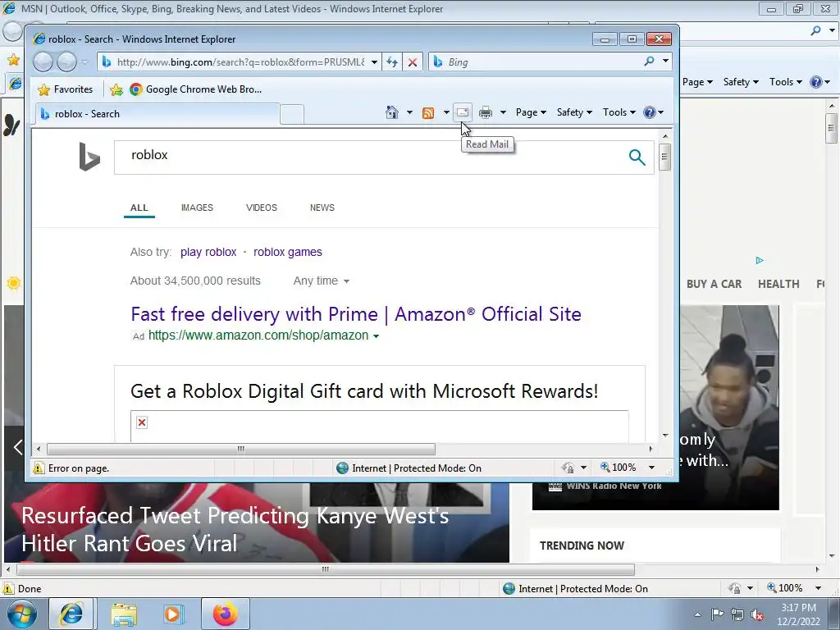Show hidden tray icons arrow

tap(697, 614)
